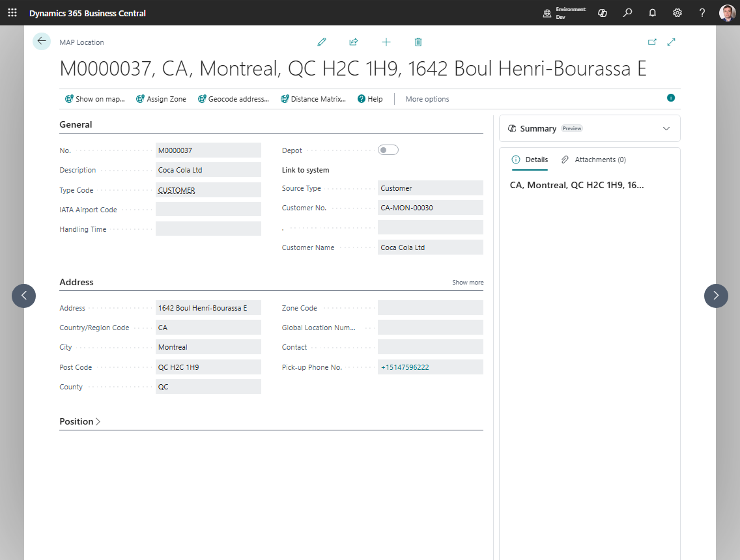Click Geocode address action

pos(233,99)
